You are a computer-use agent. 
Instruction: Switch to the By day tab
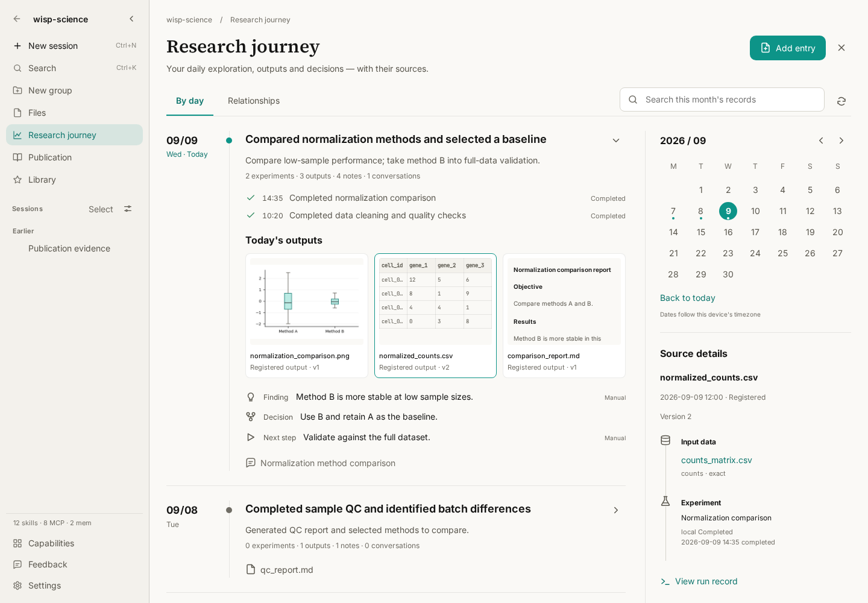coord(190,101)
